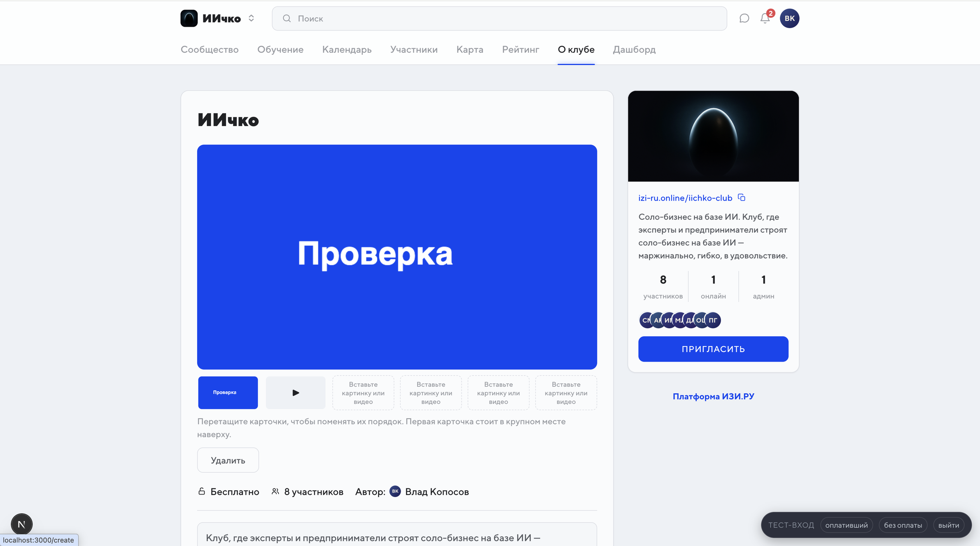
Task: Select без оплаты in the ТЕСТ-ВХОД bar
Action: pyautogui.click(x=903, y=525)
